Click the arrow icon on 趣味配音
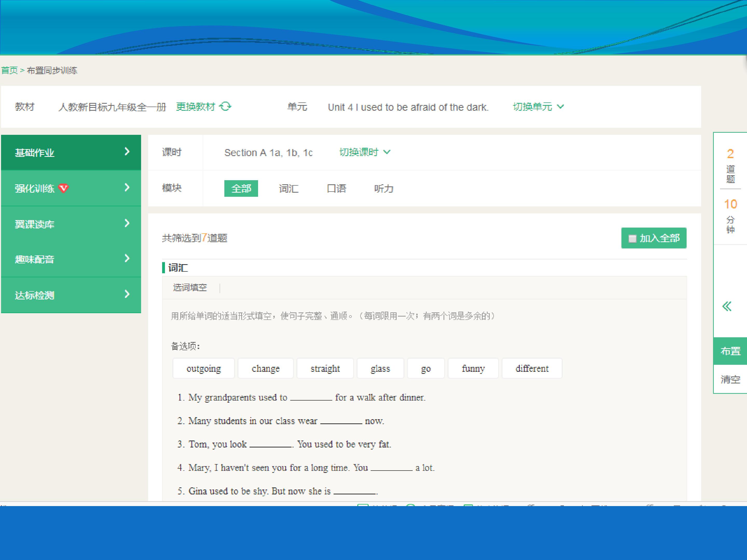 point(127,258)
